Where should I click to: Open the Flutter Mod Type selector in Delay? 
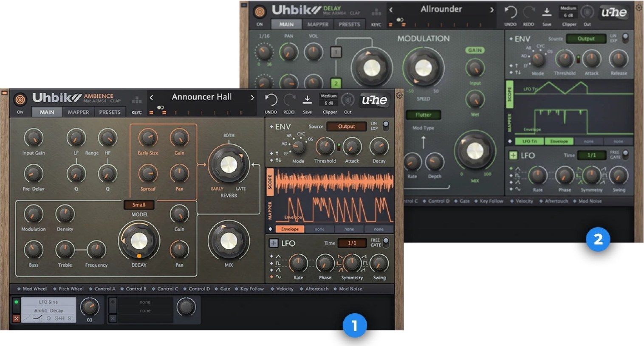coord(423,115)
